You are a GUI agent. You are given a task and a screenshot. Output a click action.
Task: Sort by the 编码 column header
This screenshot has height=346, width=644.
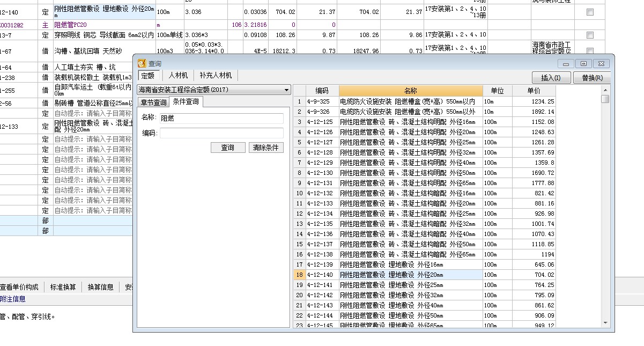pos(322,91)
